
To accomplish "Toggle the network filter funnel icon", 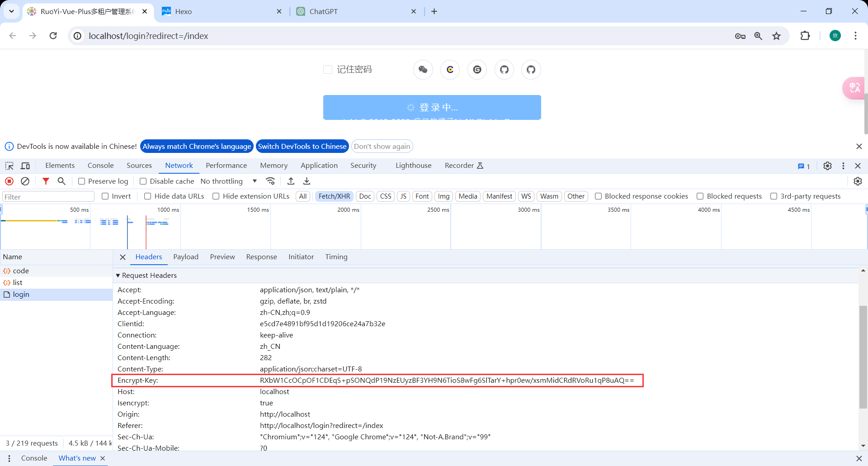I will [x=46, y=181].
